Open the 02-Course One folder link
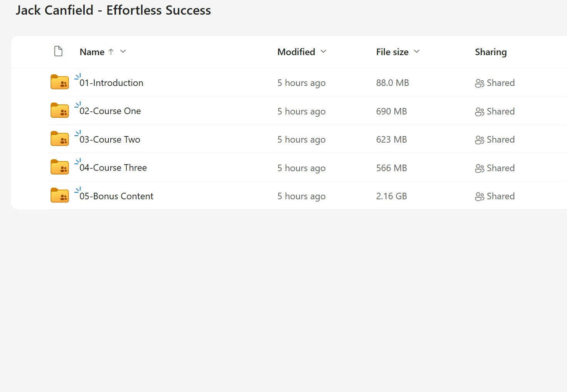The width and height of the screenshot is (567, 392). click(x=110, y=111)
